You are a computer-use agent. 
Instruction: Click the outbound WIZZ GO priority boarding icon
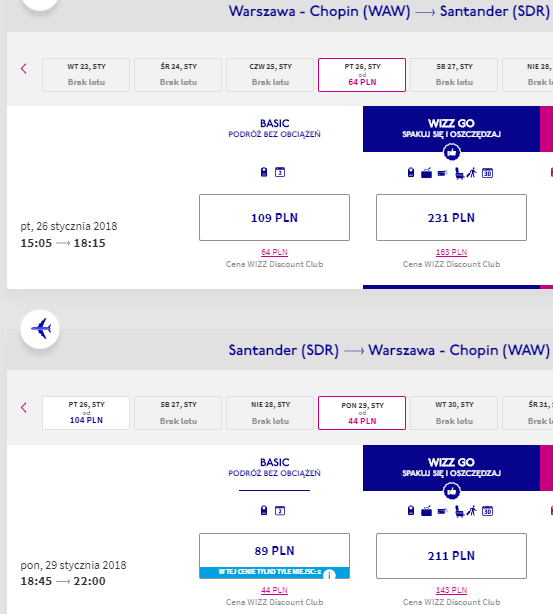point(472,173)
